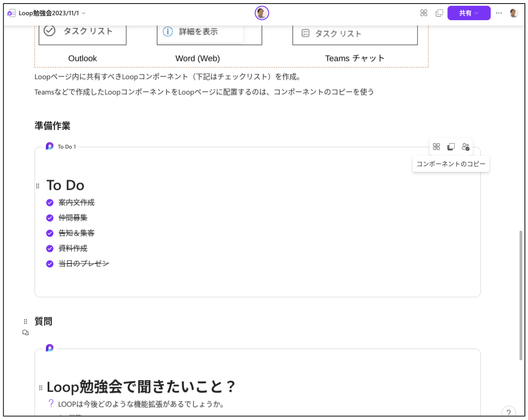Expand the 共有 button dropdown arrow
Image resolution: width=528 pixels, height=420 pixels.
[476, 13]
